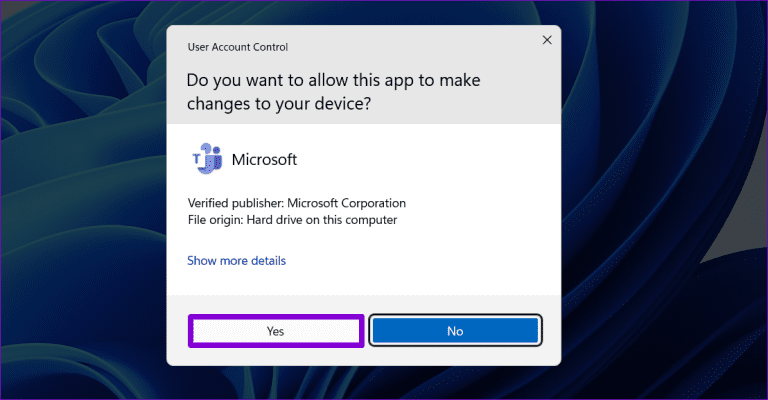This screenshot has height=400, width=768.
Task: Click the 'User Account Control' title text
Action: [x=238, y=47]
